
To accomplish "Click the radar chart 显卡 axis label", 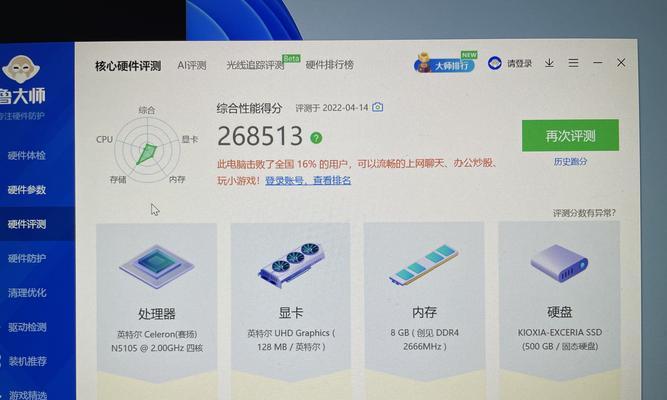I will [190, 139].
